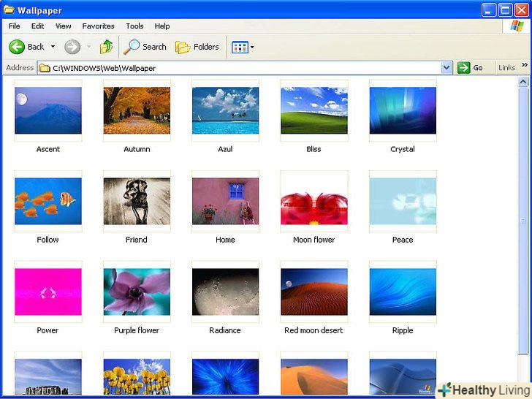Expand the address bar dropdown
Image resolution: width=532 pixels, height=399 pixels.
click(446, 68)
